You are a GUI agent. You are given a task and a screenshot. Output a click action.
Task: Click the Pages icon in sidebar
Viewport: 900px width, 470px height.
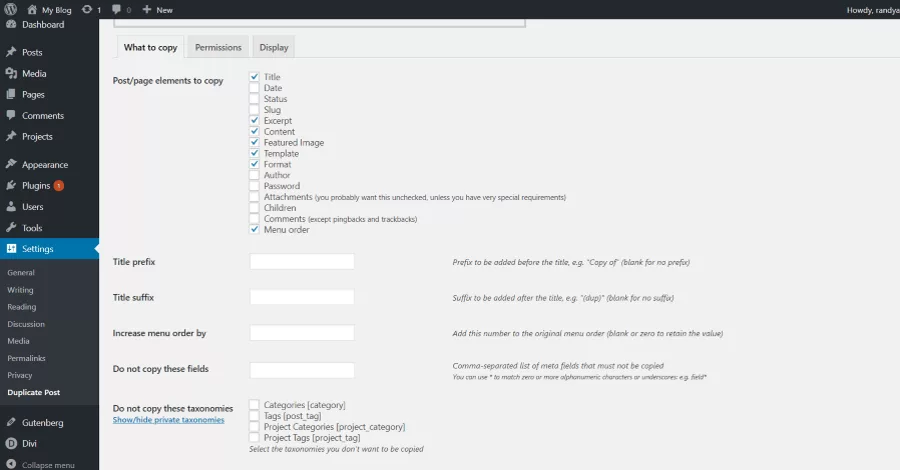point(11,94)
